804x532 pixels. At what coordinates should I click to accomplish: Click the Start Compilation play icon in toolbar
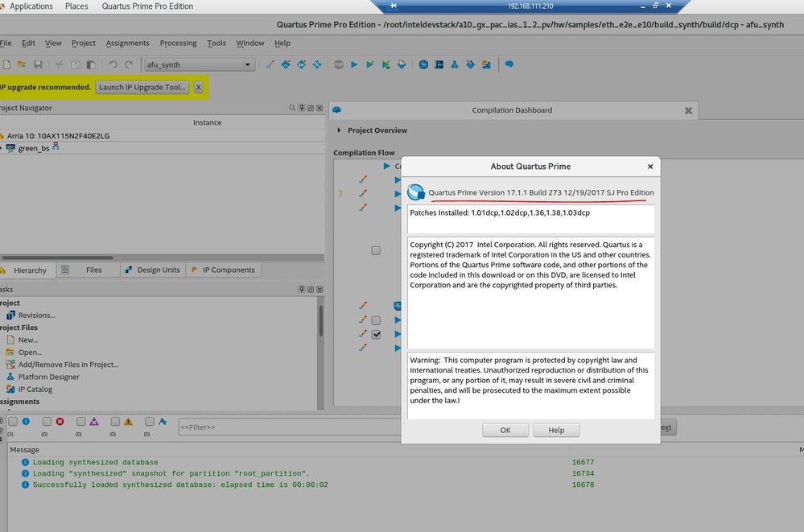[354, 64]
